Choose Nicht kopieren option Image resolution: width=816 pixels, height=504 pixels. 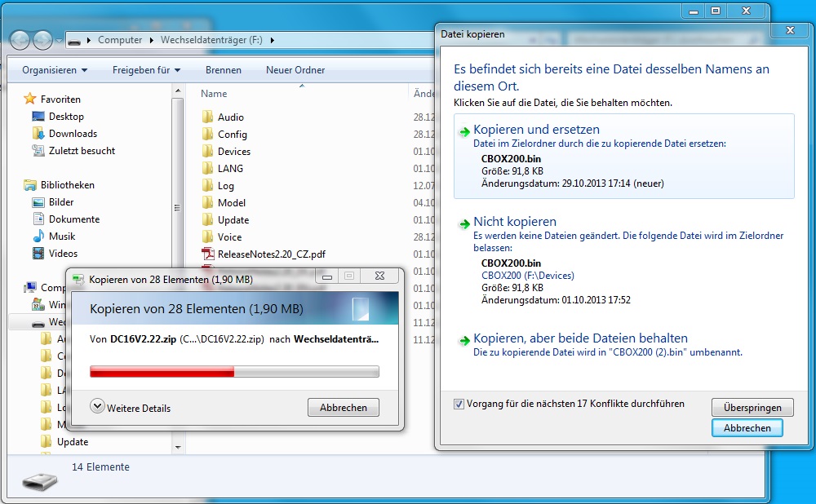pyautogui.click(x=624, y=262)
